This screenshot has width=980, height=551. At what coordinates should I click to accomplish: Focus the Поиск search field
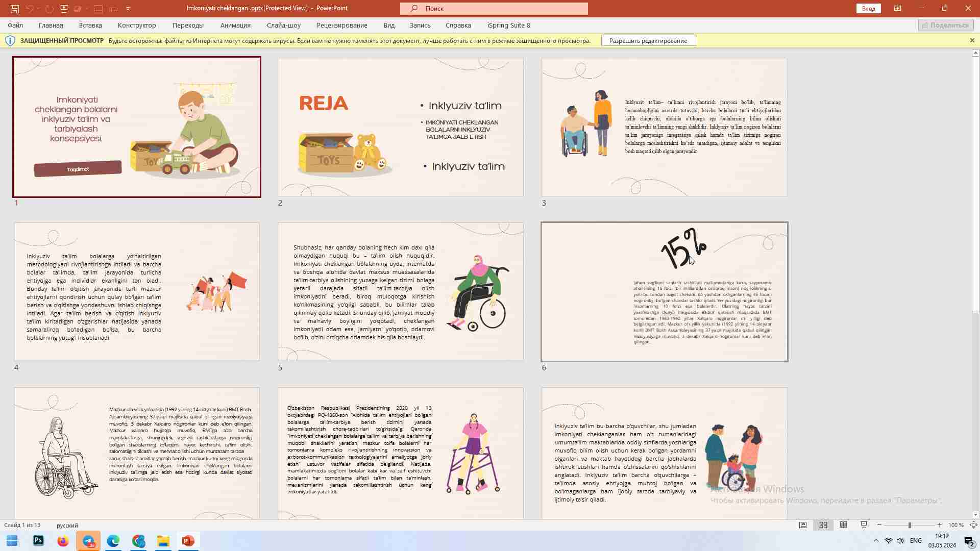point(494,9)
